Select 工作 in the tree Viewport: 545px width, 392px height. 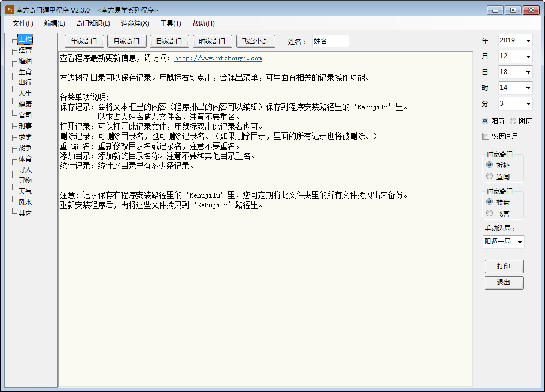coord(25,39)
